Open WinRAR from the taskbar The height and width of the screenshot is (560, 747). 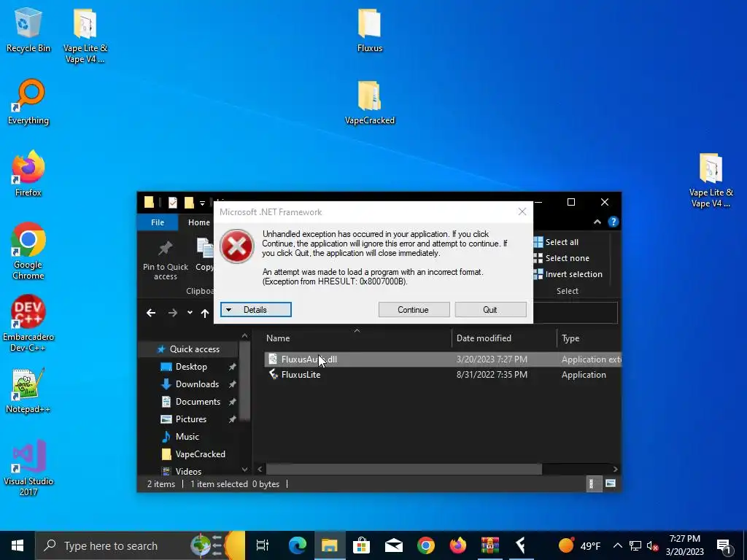[489, 545]
